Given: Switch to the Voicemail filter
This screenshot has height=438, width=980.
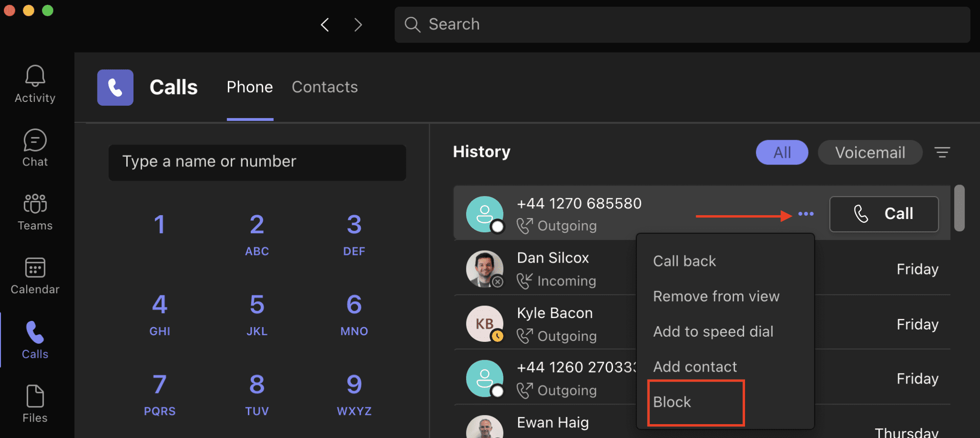Looking at the screenshot, I should pyautogui.click(x=870, y=152).
